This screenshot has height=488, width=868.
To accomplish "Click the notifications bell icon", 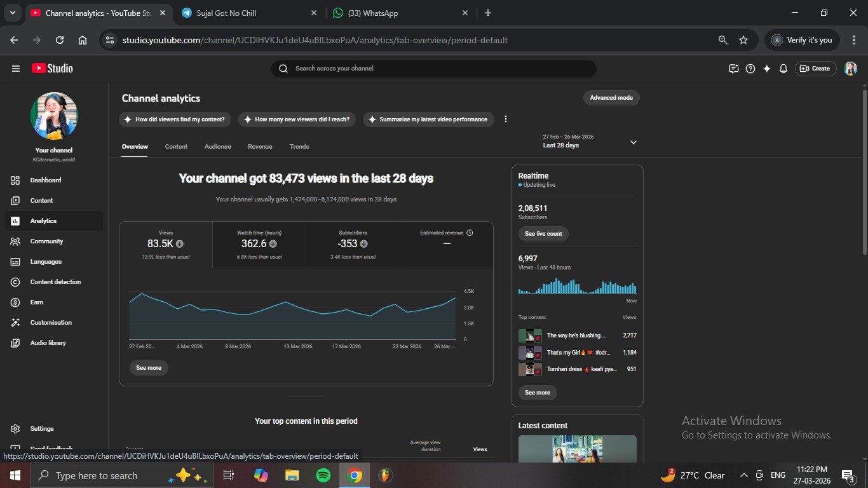I will (x=783, y=69).
